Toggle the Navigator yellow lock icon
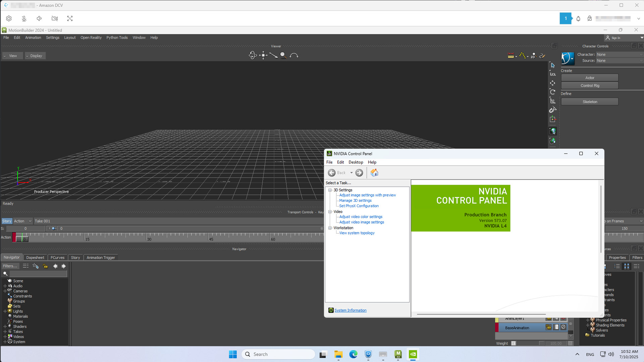644x362 pixels. [x=45, y=266]
